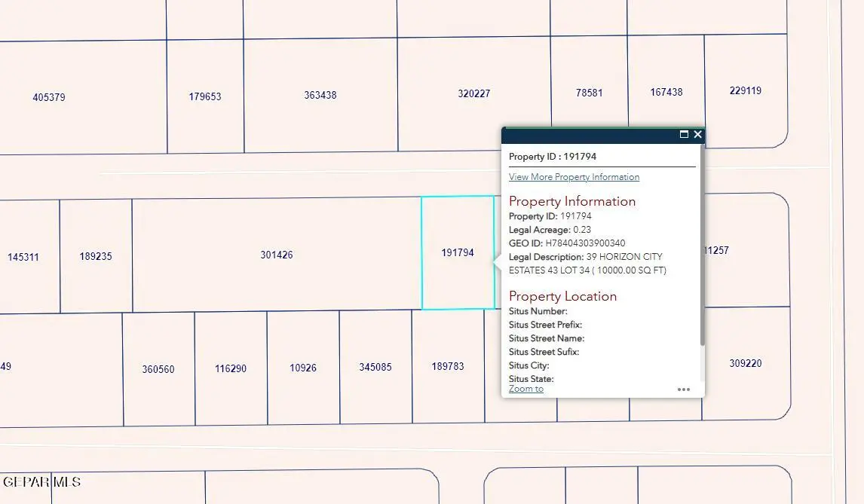Viewport: 864px width, 504px height.
Task: Open the popup actions ellipsis menu
Action: click(684, 389)
